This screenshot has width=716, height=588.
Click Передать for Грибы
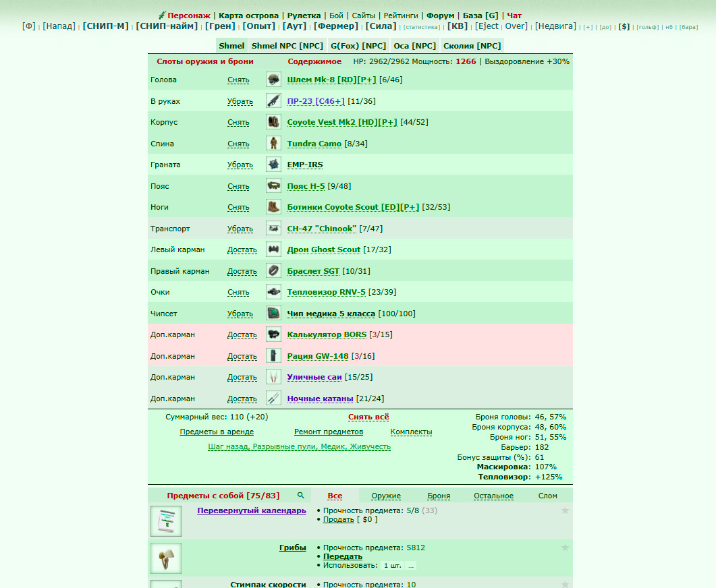[x=342, y=556]
